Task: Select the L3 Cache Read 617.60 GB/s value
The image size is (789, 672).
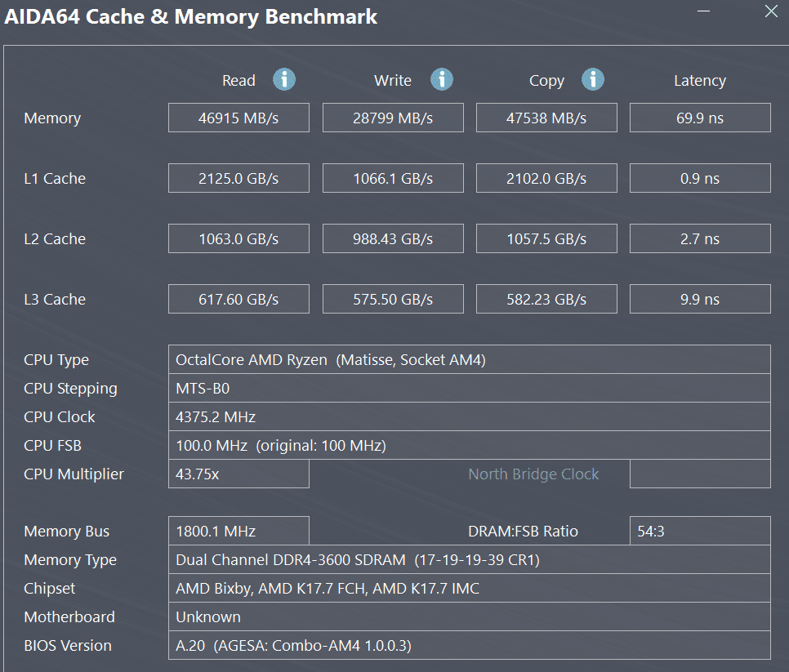Action: coord(238,299)
